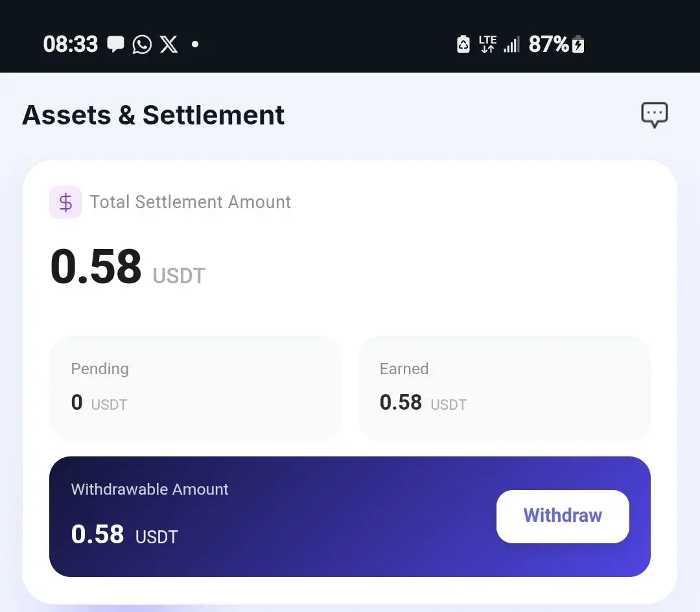Tap the 87% battery percentage text
This screenshot has width=700, height=612.
(548, 44)
